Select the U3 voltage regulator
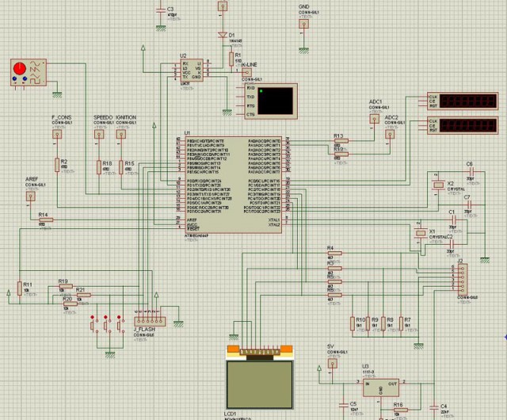 pos(381,388)
